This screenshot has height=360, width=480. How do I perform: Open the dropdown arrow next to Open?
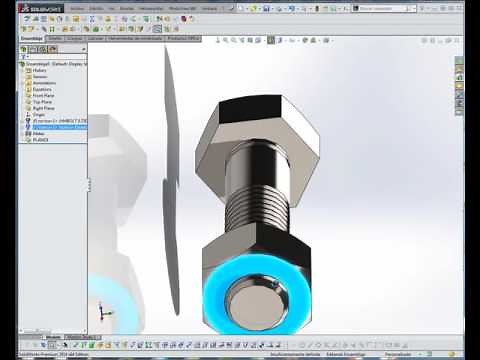coord(260,9)
